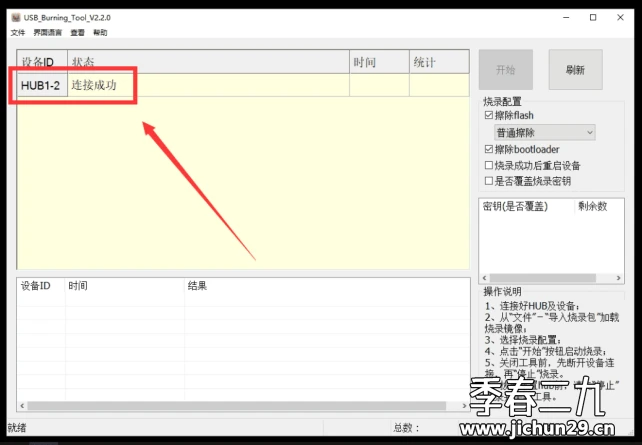The width and height of the screenshot is (642, 445).
Task: Click the key list horizontal scrollbar thumb
Action: pos(543,278)
